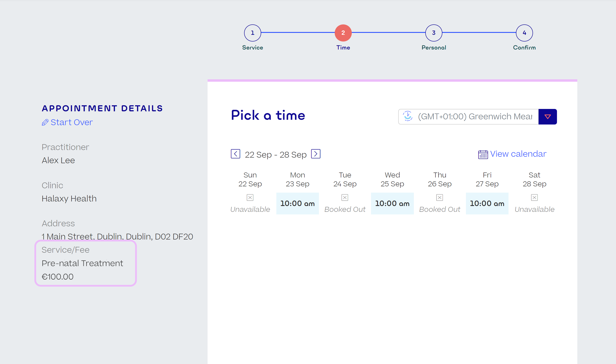Image resolution: width=616 pixels, height=364 pixels.
Task: Click the 'Practitioner' label
Action: 65,147
